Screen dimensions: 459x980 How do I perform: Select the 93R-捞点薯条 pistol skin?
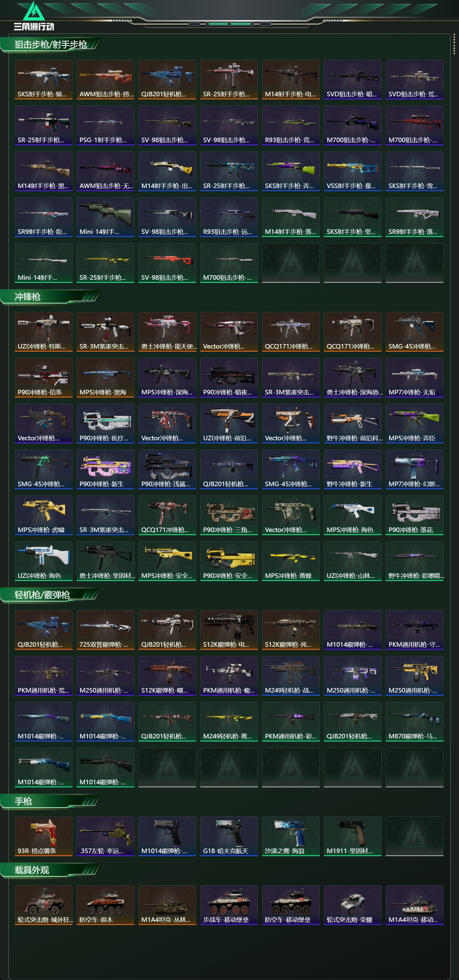coord(43,836)
